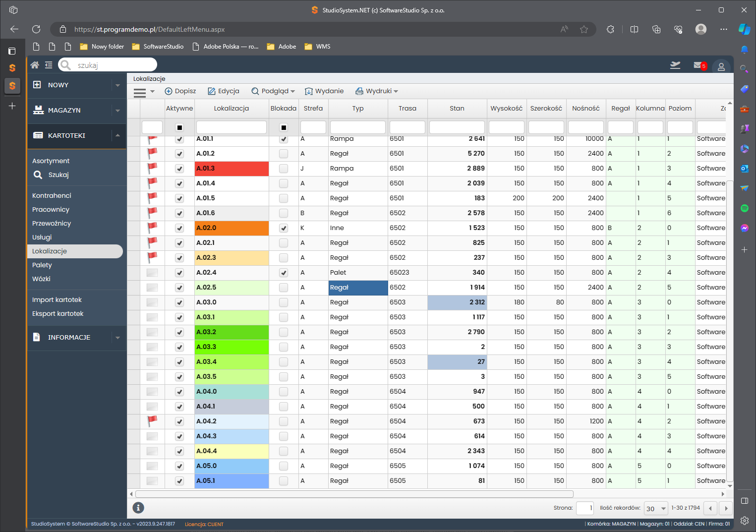Add this page to favorites with the star icon
756x532 pixels.
pos(584,29)
